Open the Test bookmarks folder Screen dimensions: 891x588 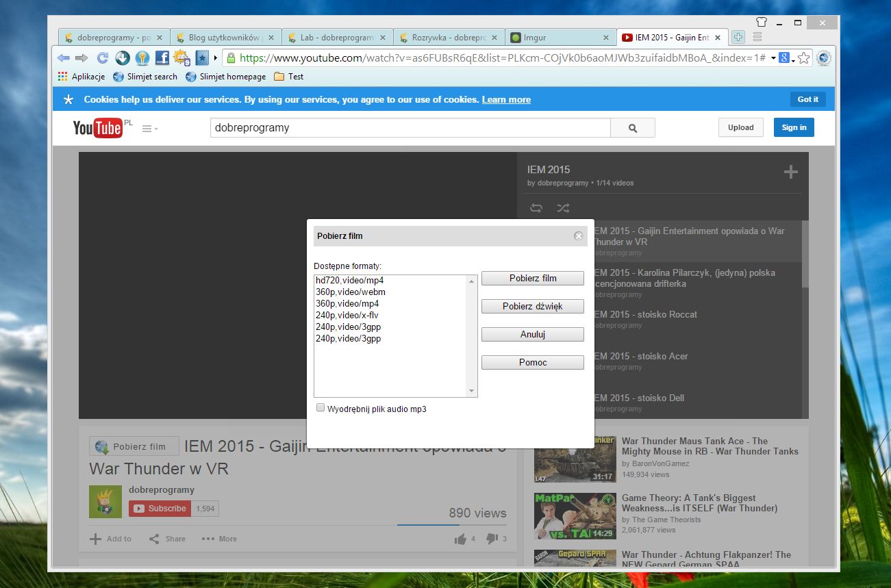click(x=288, y=77)
